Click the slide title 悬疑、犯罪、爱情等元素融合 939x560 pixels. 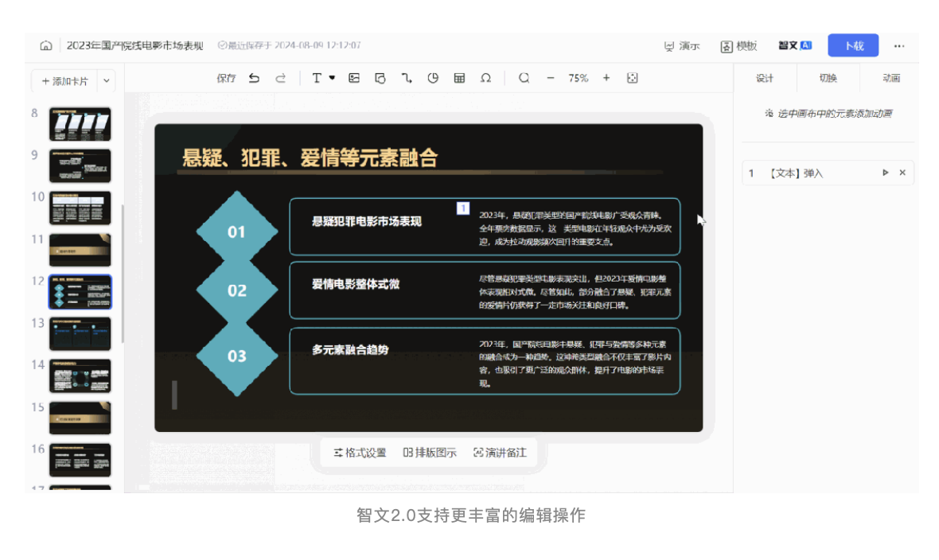(310, 158)
